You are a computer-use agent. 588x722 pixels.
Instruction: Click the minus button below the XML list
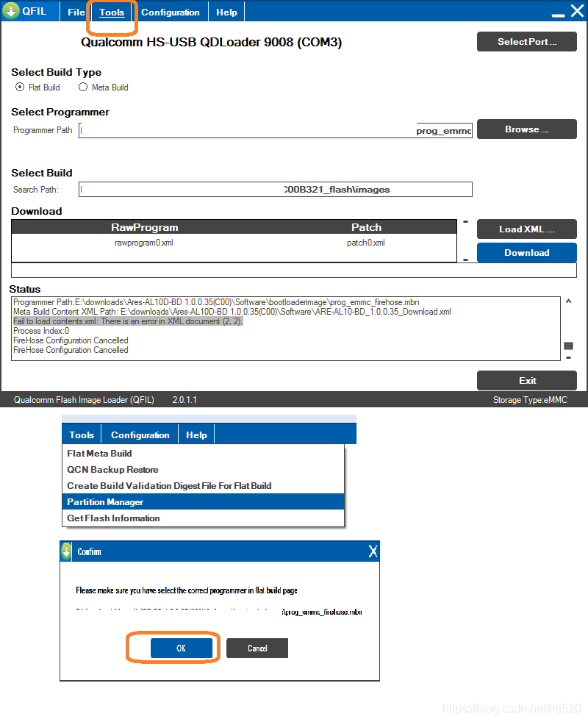465,260
